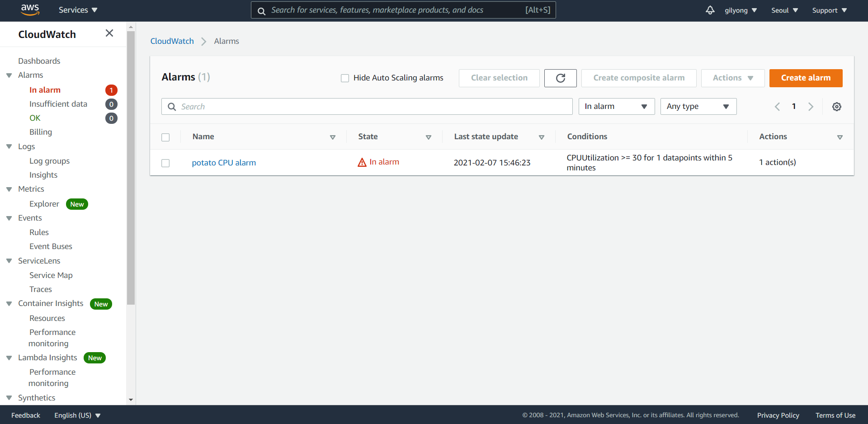Viewport: 868px width, 424px height.
Task: Sort by Last state update arrow
Action: tap(542, 137)
